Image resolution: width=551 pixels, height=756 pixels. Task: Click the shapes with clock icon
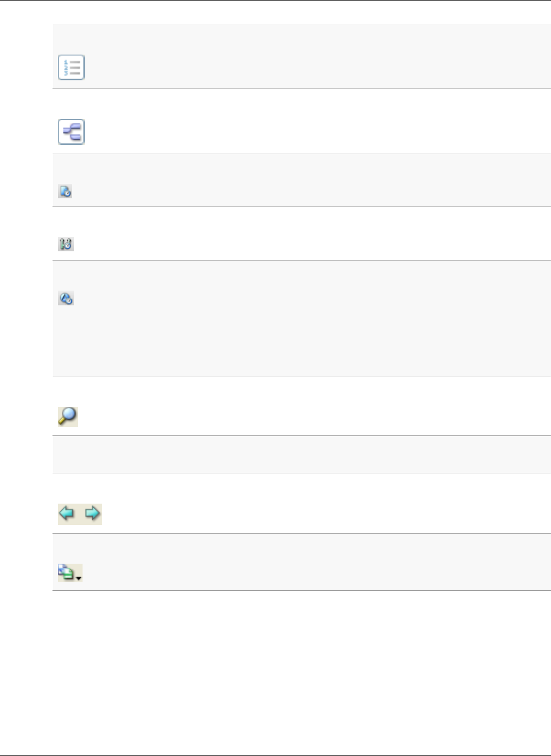click(x=66, y=298)
